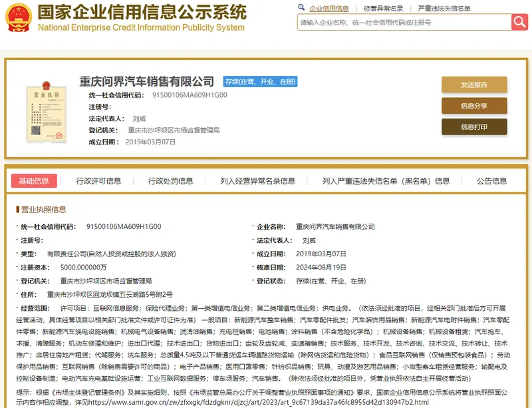This screenshot has width=532, height=408.
Task: Click the 营业执照信息 section heading
Action: coord(43,210)
